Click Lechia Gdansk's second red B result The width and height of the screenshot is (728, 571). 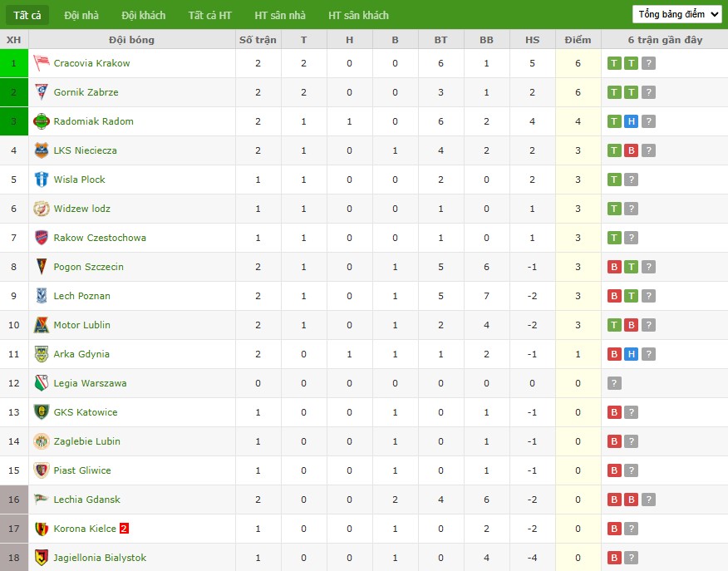631,500
